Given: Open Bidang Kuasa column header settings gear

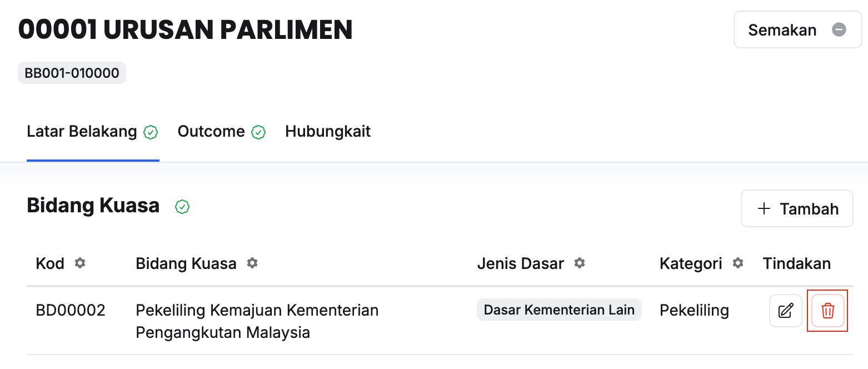Looking at the screenshot, I should 252,263.
